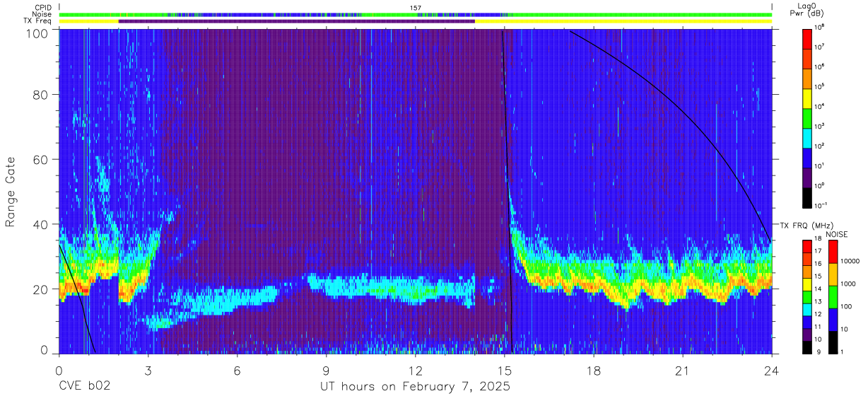Click the 24 tick label on UT hours axis
This screenshot has height=401, width=868.
772,371
